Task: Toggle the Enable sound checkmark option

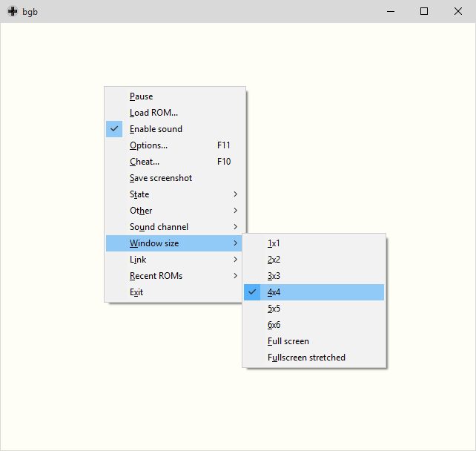Action: pos(156,129)
